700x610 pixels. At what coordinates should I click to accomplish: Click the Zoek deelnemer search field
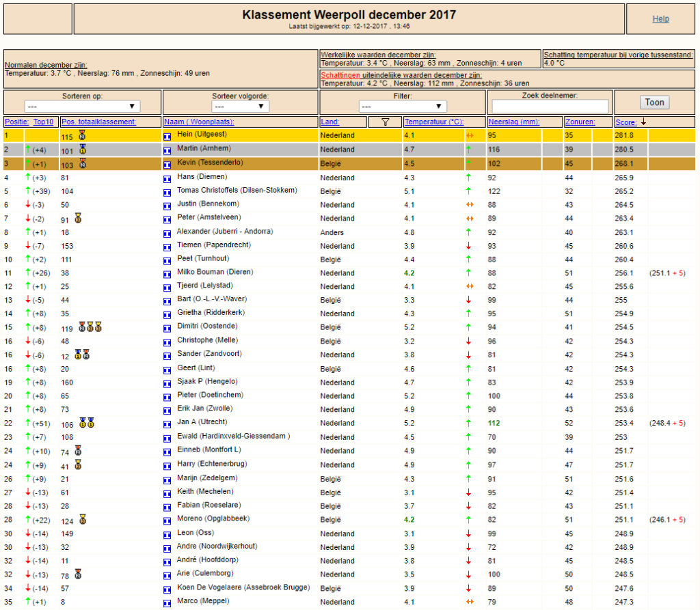[550, 106]
